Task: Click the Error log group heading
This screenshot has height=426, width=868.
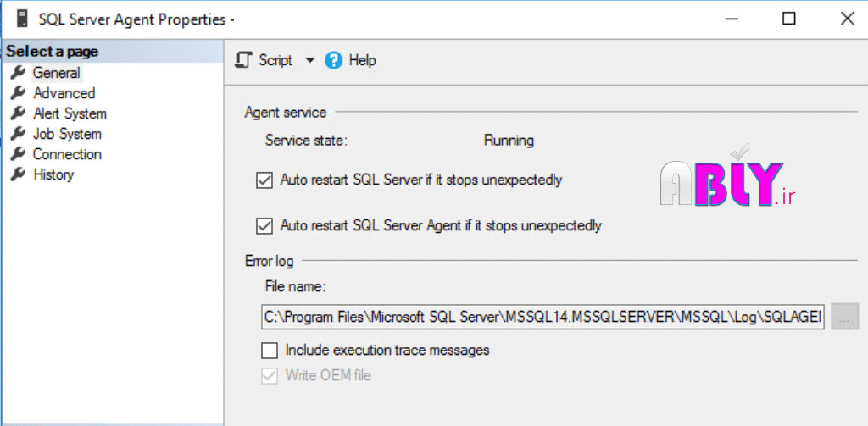Action: (x=269, y=261)
